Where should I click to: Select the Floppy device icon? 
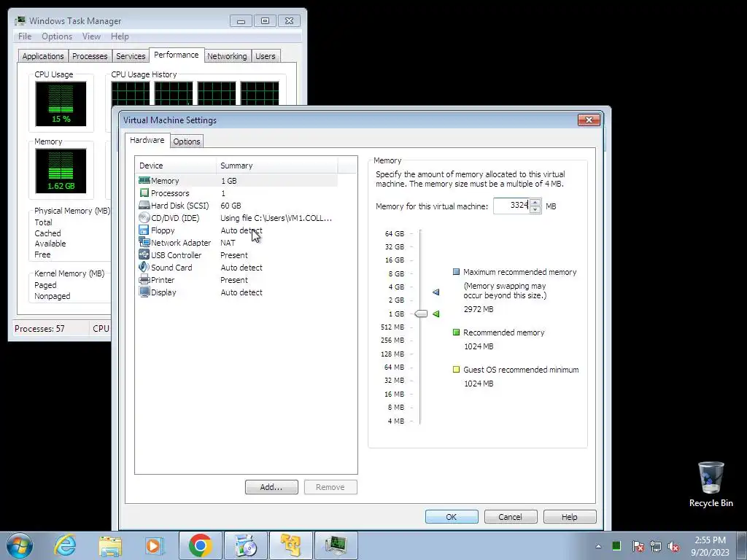click(x=144, y=230)
